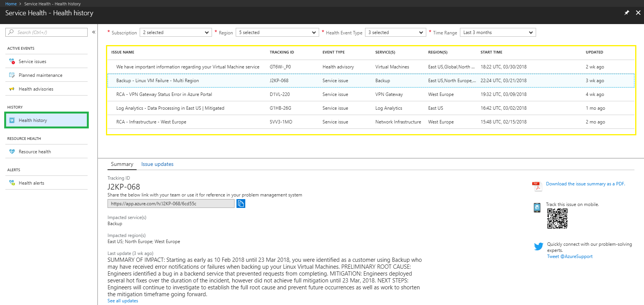Click tracking ID D1VL-220 cell

tap(280, 94)
